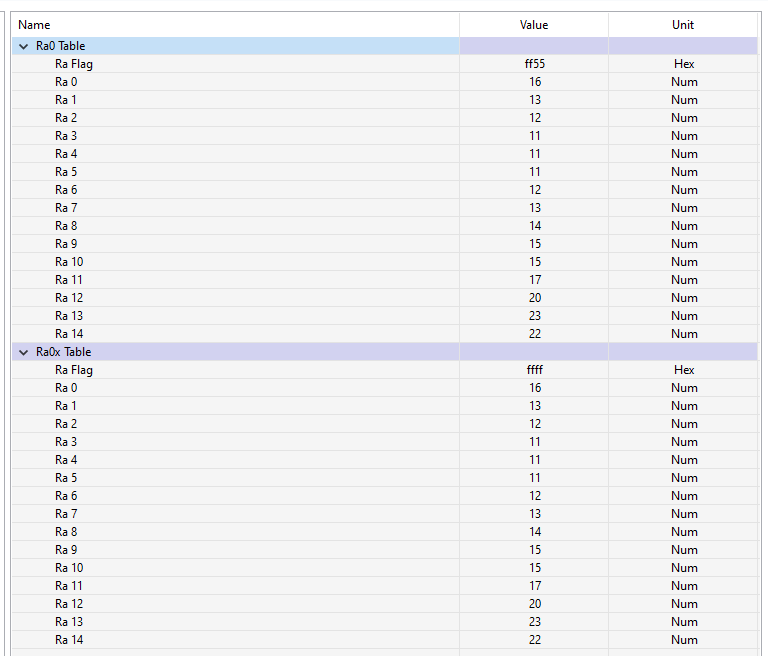Select Ra Flag row under Ra0x Table

[x=74, y=370]
